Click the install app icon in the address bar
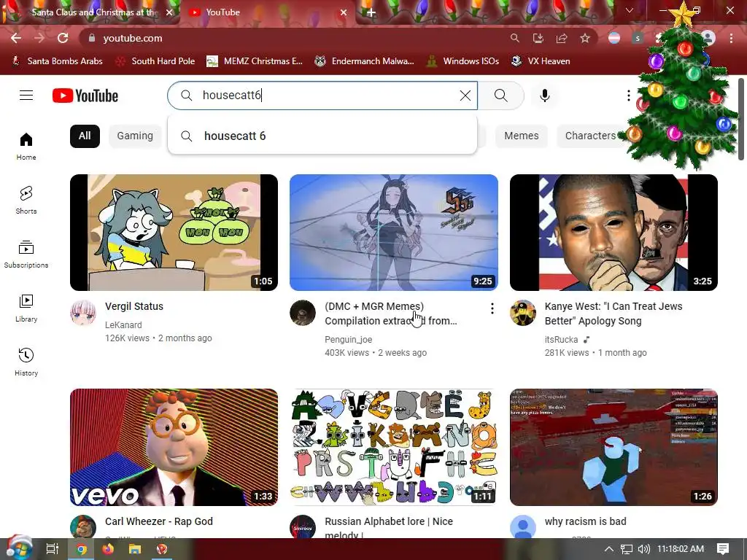Image resolution: width=747 pixels, height=560 pixels. tap(538, 38)
